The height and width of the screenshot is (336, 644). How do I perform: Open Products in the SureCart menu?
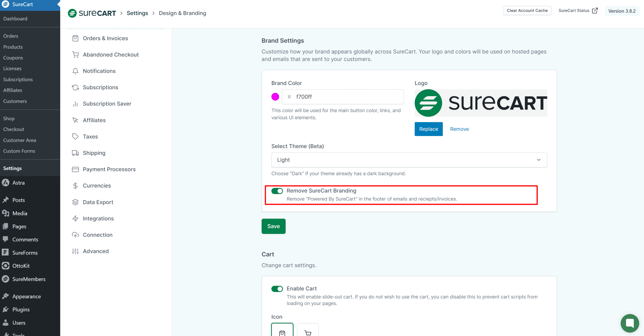coord(13,47)
